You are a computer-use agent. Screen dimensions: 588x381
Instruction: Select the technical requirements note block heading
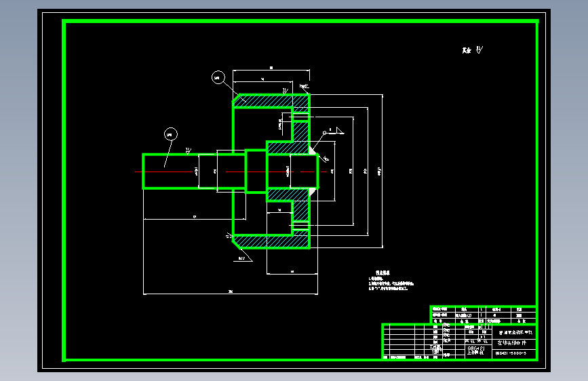point(383,273)
